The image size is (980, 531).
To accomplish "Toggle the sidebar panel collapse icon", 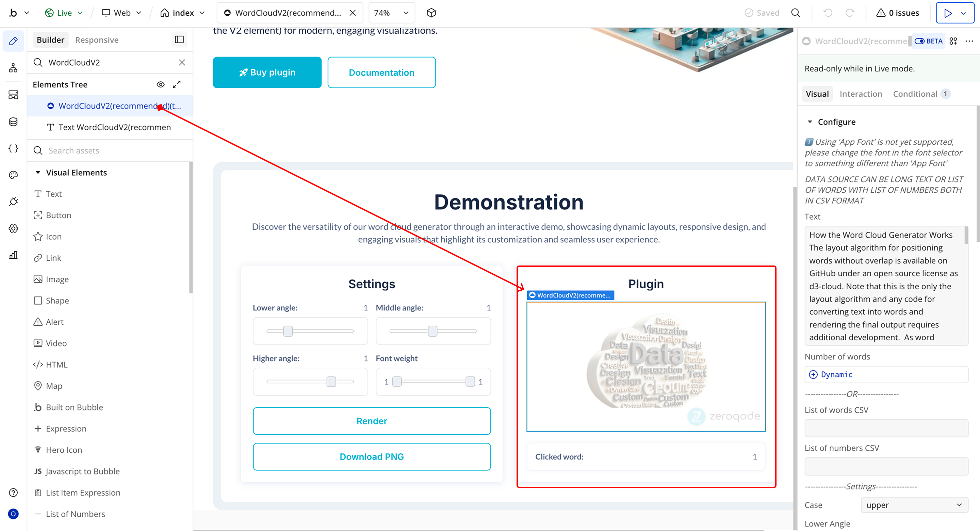I will [x=179, y=39].
